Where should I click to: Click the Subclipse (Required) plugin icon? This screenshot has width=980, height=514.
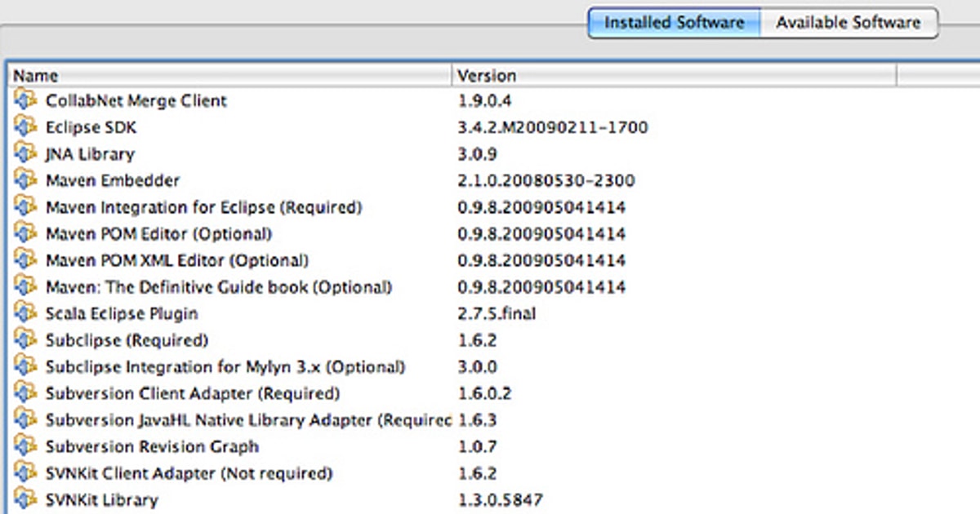coord(24,340)
